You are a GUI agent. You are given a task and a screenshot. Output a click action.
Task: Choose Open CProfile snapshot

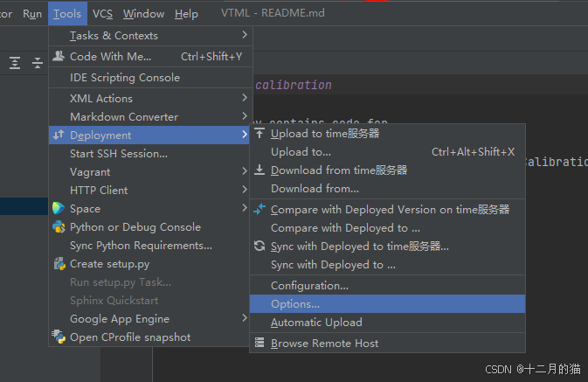[x=149, y=337]
